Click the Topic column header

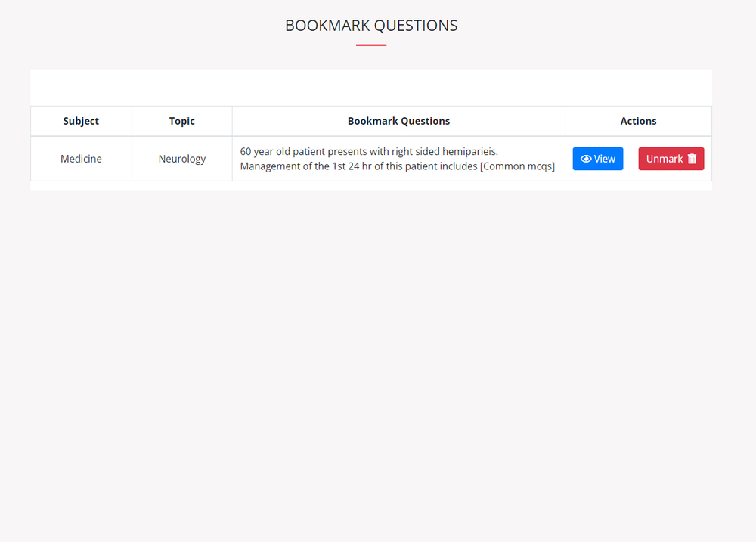click(x=181, y=121)
